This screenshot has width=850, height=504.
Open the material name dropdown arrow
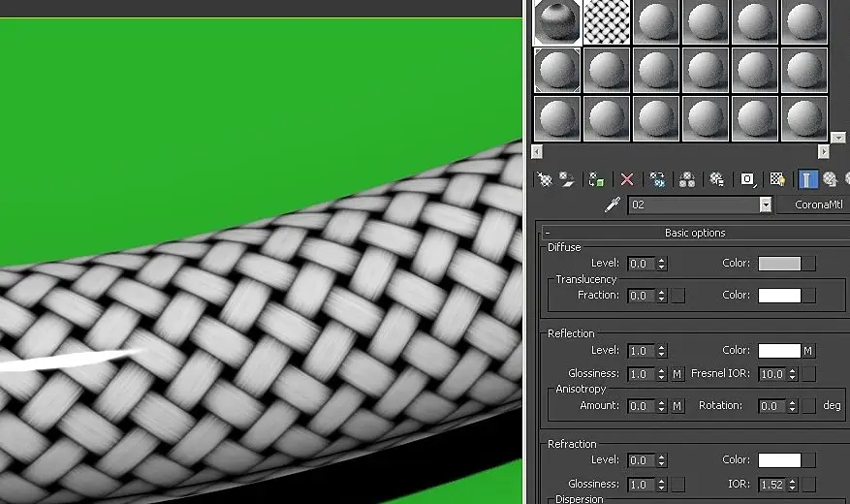point(766,205)
